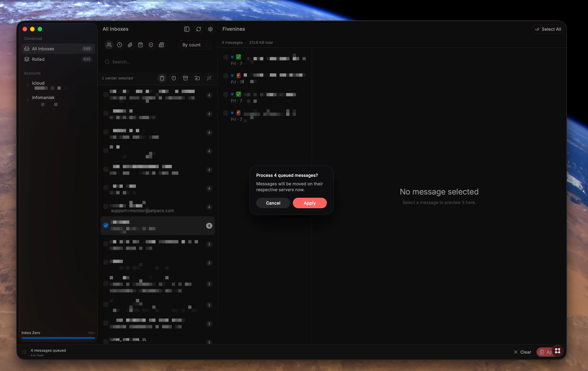Click the support+monitor@jetpack.com sender row

(x=158, y=207)
